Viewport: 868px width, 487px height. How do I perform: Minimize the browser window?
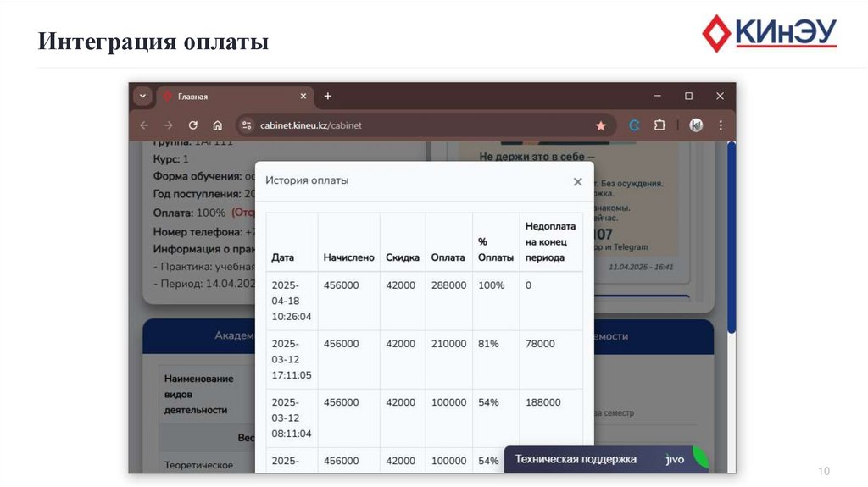[657, 96]
